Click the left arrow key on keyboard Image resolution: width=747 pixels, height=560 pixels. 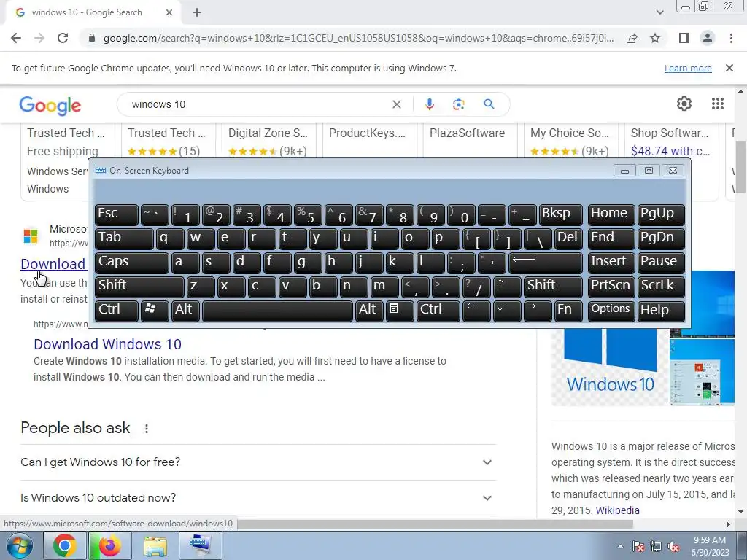pos(476,311)
